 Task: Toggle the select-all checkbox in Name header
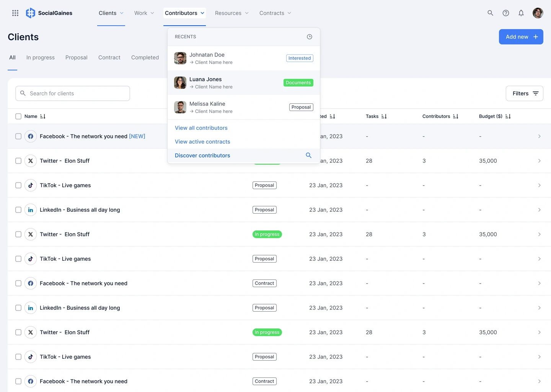pos(18,116)
